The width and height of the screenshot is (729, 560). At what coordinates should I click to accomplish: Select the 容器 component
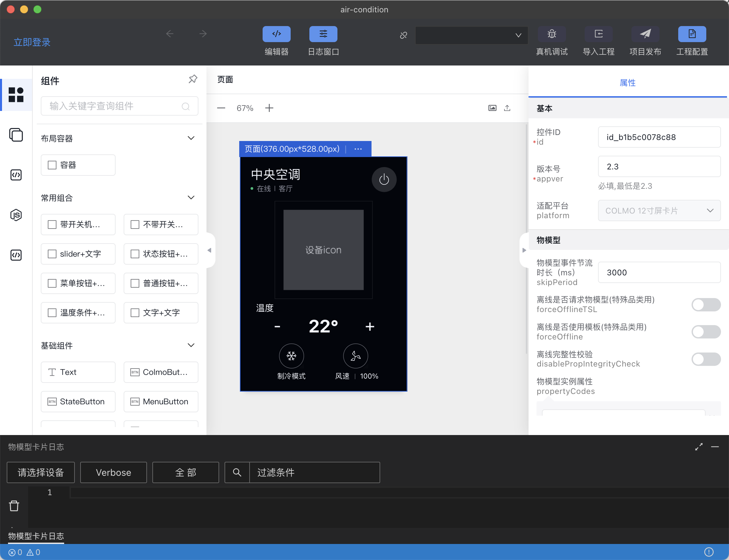pyautogui.click(x=78, y=165)
